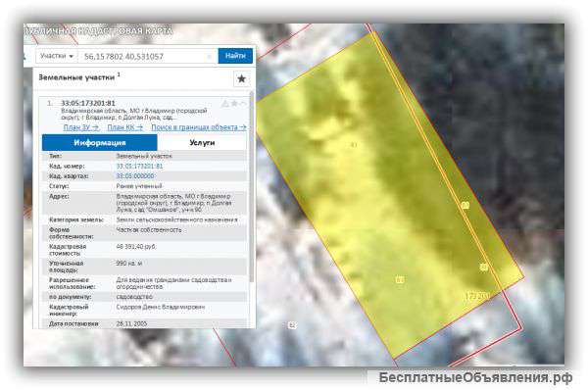Select the Земельный участок type value
This screenshot has width=588, height=390.
tap(144, 156)
